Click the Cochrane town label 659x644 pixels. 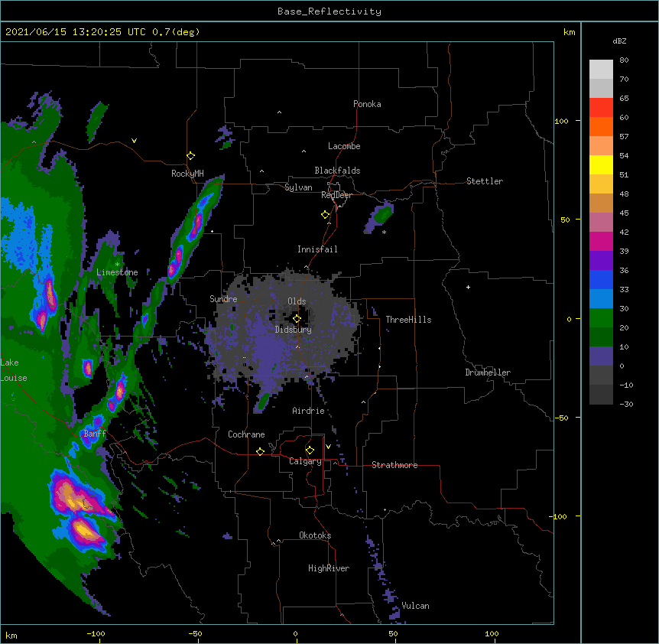pyautogui.click(x=246, y=434)
